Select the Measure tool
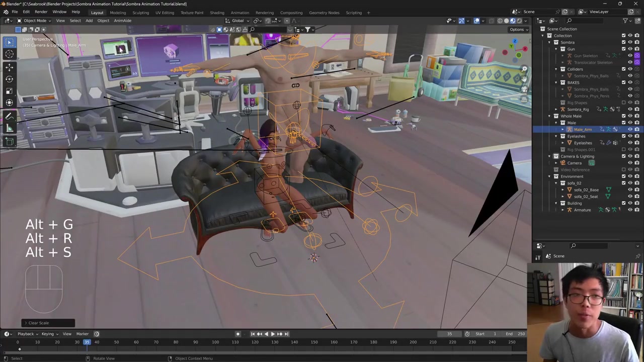The height and width of the screenshot is (362, 644). (x=9, y=128)
